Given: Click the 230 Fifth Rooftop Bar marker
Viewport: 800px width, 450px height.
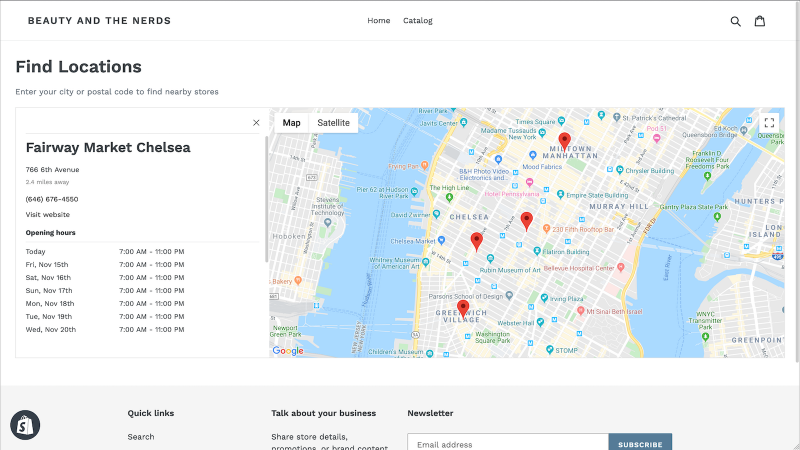Looking at the screenshot, I should pos(546,229).
